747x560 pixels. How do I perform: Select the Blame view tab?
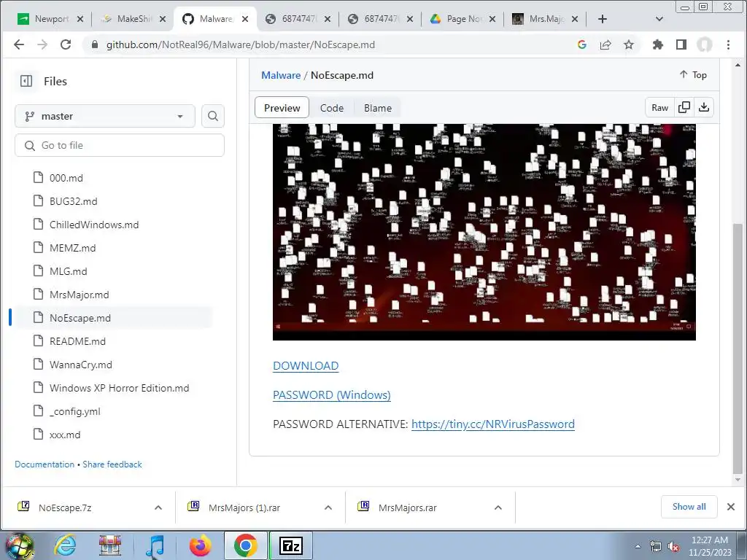(378, 108)
